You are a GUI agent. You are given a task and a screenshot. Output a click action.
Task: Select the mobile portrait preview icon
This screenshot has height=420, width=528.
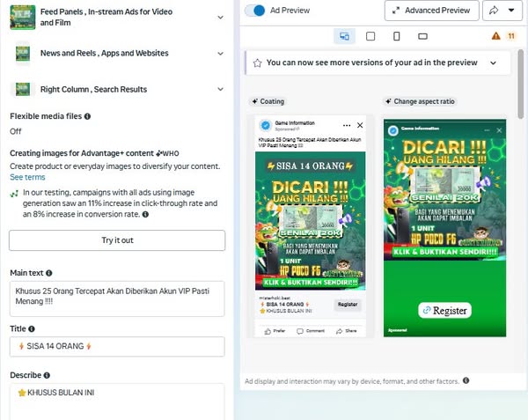(x=397, y=36)
